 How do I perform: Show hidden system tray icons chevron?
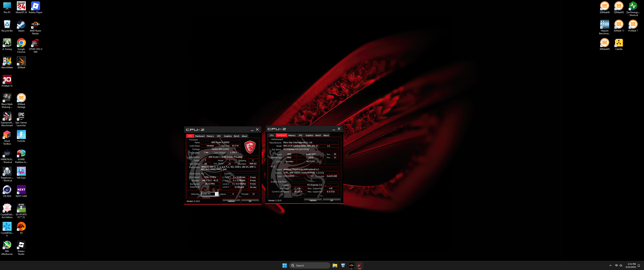click(610, 265)
